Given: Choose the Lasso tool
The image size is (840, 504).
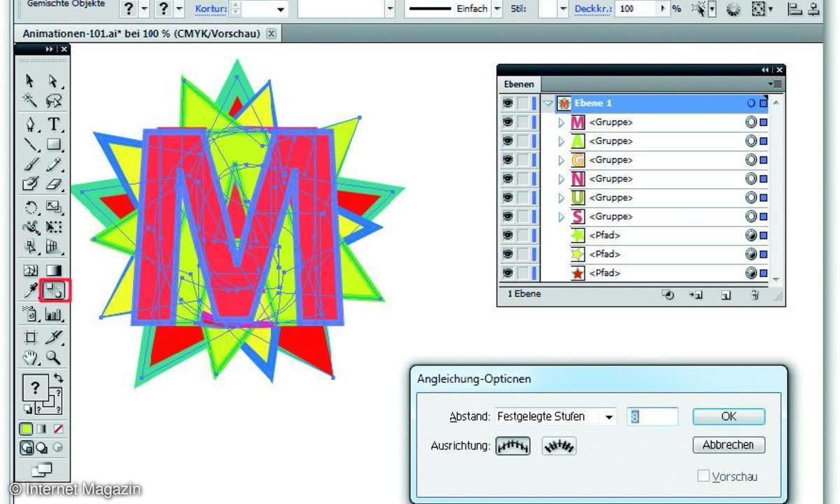Looking at the screenshot, I should pyautogui.click(x=54, y=101).
